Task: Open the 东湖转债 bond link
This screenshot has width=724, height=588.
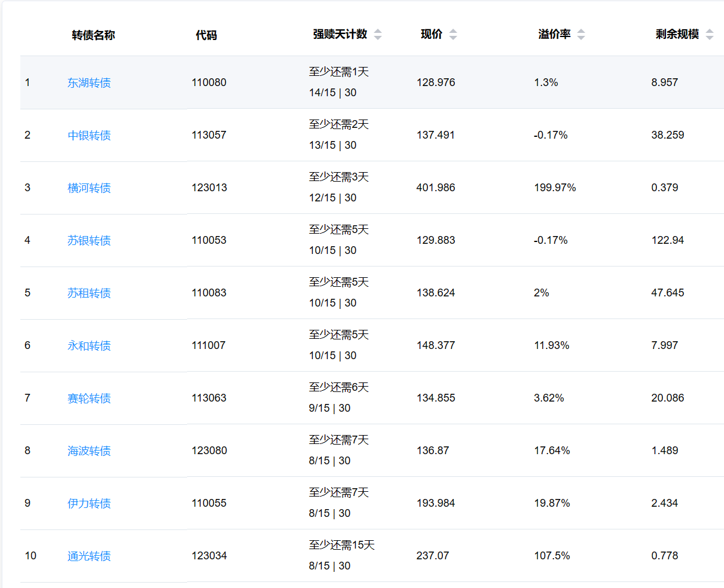Action: pos(89,83)
